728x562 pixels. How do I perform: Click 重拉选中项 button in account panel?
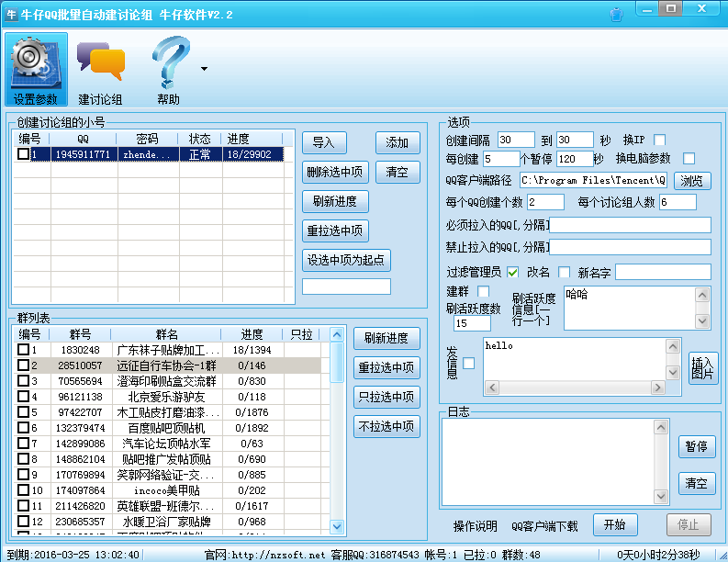[335, 230]
